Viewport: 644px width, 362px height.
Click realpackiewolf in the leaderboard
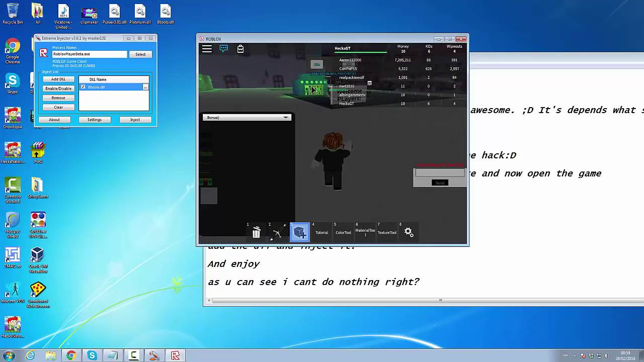[351, 77]
